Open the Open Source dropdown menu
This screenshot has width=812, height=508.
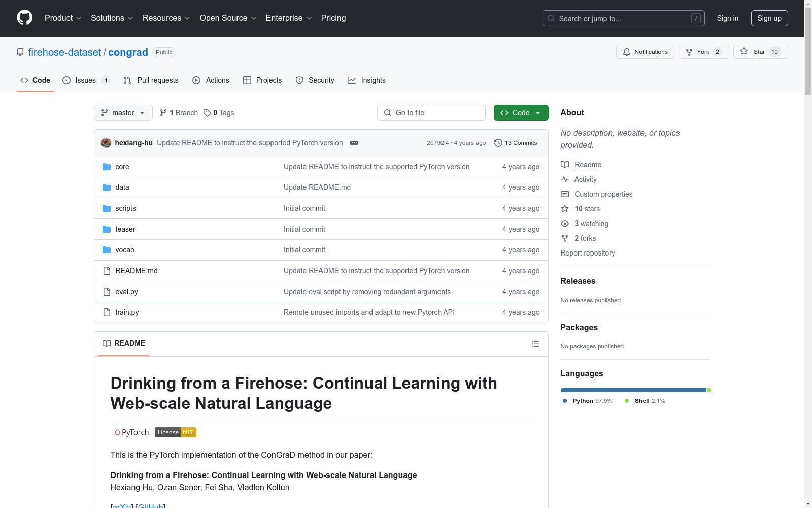tap(228, 18)
